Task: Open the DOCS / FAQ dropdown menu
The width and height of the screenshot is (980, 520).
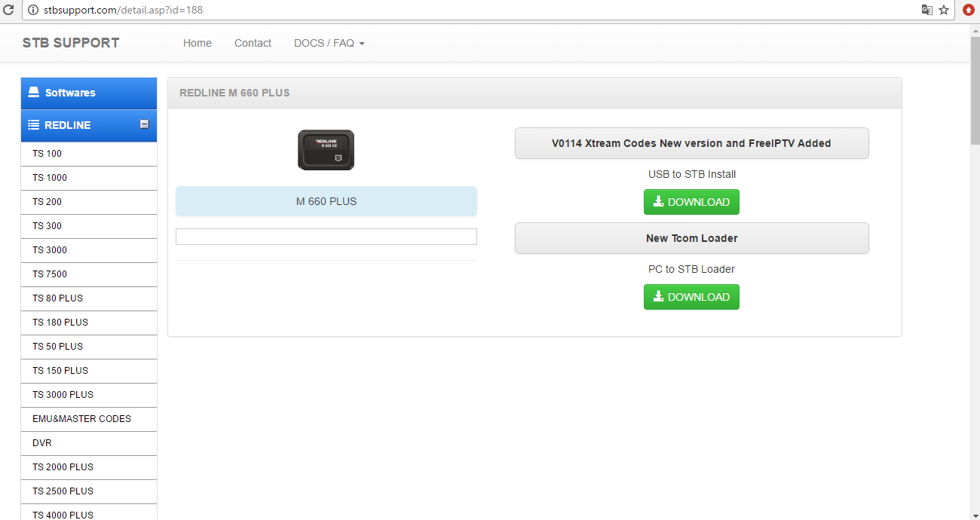Action: point(329,43)
